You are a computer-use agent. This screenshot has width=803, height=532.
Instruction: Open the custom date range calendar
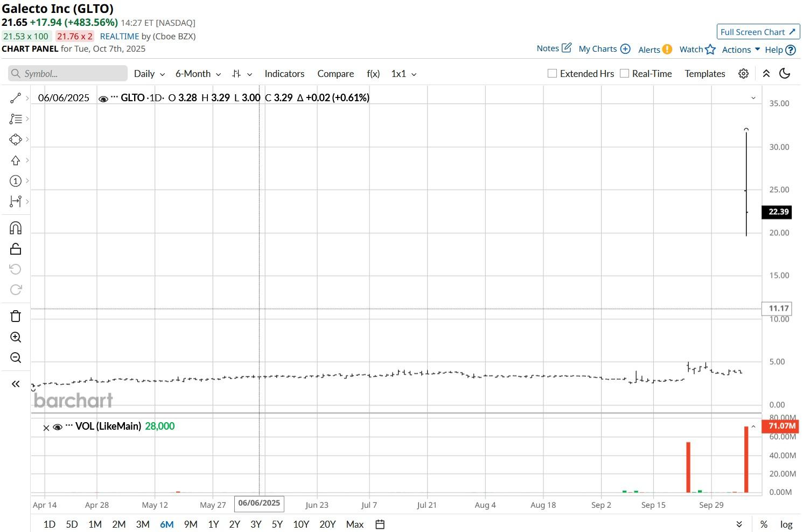tap(380, 524)
